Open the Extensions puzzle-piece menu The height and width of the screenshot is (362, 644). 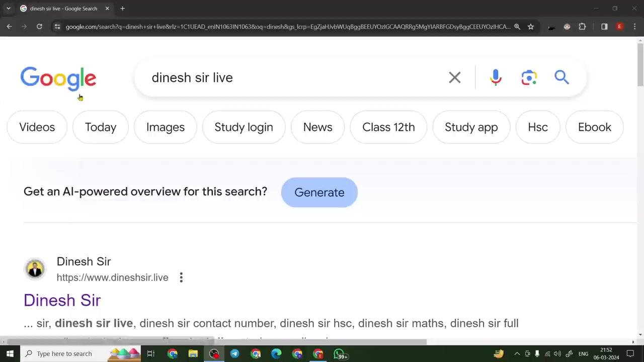(x=582, y=27)
